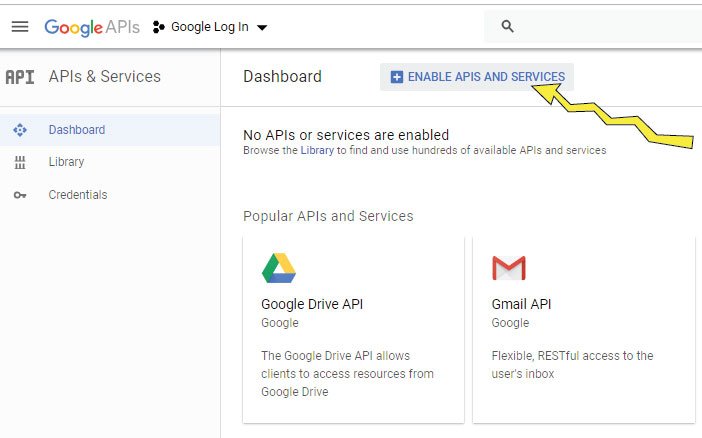The height and width of the screenshot is (438, 702).
Task: Click the project hexagon icon beside Google Log In
Action: click(x=158, y=27)
